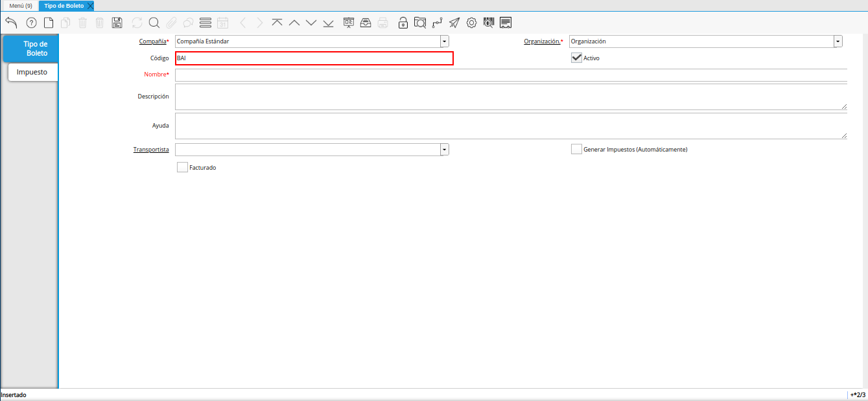Viewport: 868px width, 401px height.
Task: Create a new record with the blank page icon
Action: coord(49,23)
